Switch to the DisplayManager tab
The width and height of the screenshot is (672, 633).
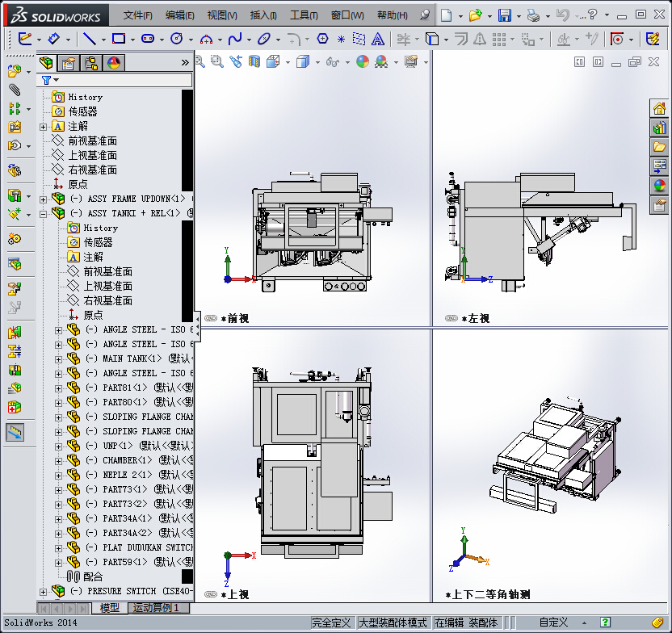pyautogui.click(x=114, y=63)
